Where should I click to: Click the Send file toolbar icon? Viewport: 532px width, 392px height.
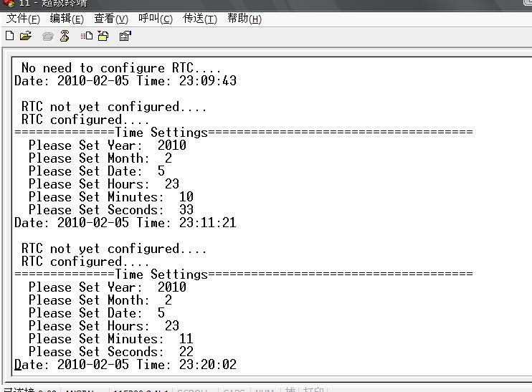87,36
